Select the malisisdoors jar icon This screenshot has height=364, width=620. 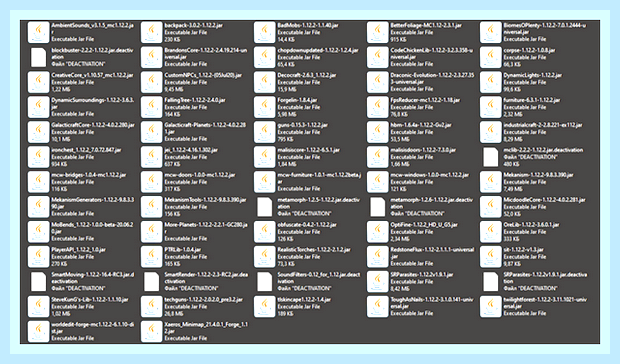tap(378, 157)
